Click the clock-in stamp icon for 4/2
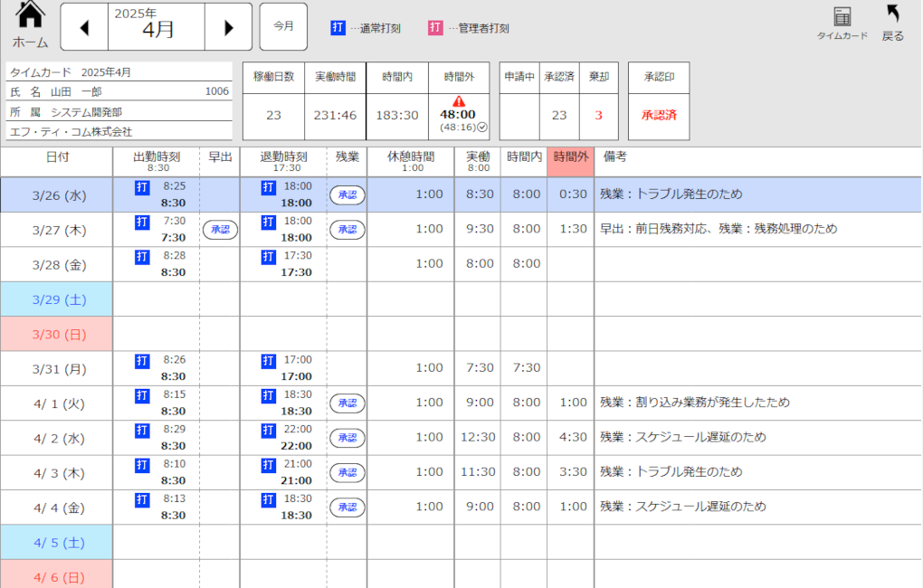 tap(142, 431)
